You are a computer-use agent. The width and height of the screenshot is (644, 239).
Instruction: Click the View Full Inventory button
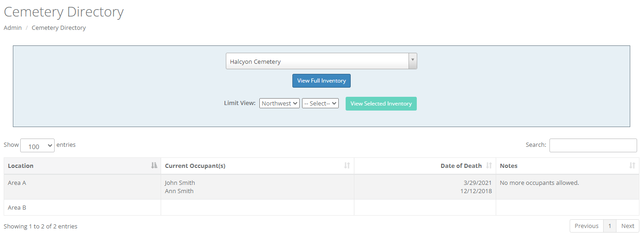pyautogui.click(x=321, y=81)
